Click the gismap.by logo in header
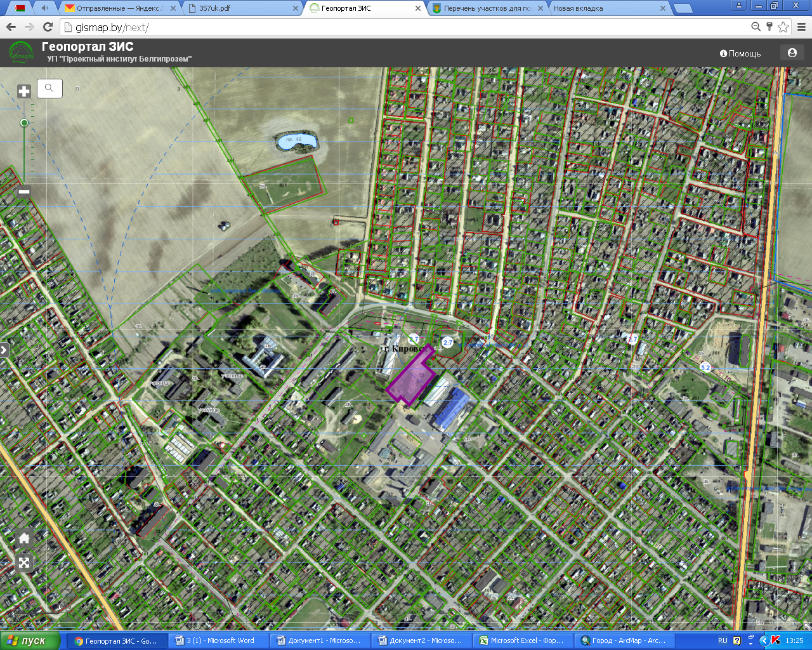This screenshot has height=650, width=812. [x=21, y=53]
